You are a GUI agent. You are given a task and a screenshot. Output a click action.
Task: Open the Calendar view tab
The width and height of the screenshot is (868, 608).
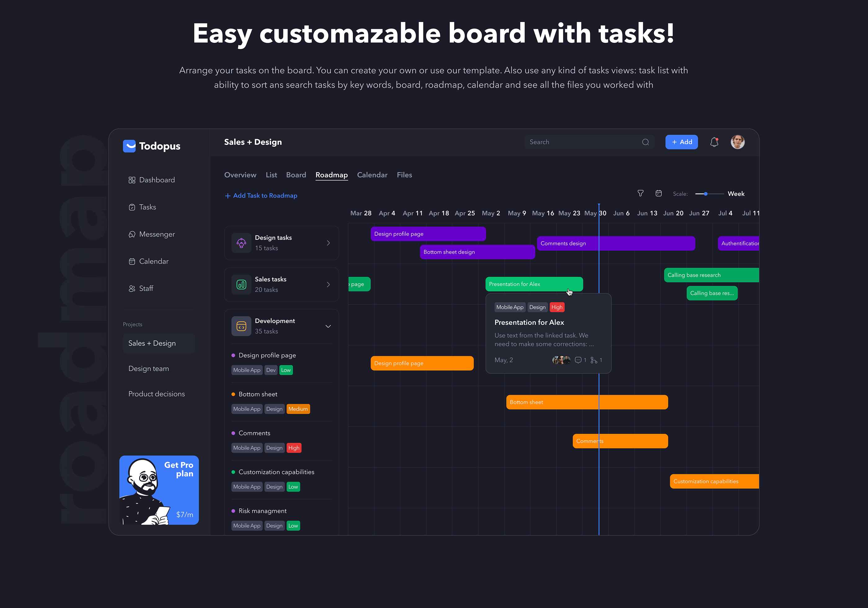(x=372, y=175)
